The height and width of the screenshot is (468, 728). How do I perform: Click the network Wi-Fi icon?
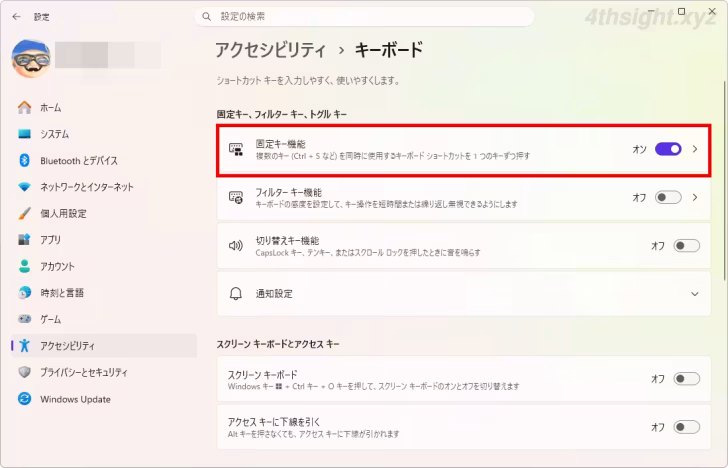pyautogui.click(x=24, y=187)
